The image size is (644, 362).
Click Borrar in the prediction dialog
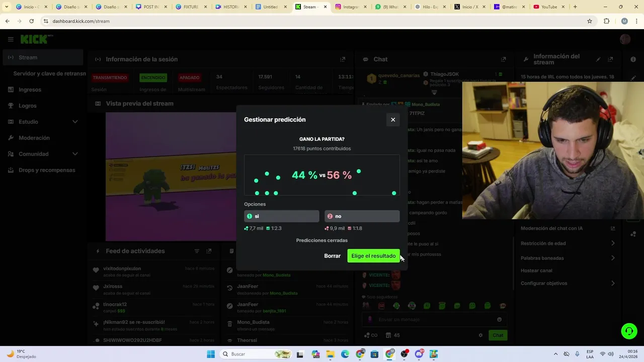(x=332, y=256)
